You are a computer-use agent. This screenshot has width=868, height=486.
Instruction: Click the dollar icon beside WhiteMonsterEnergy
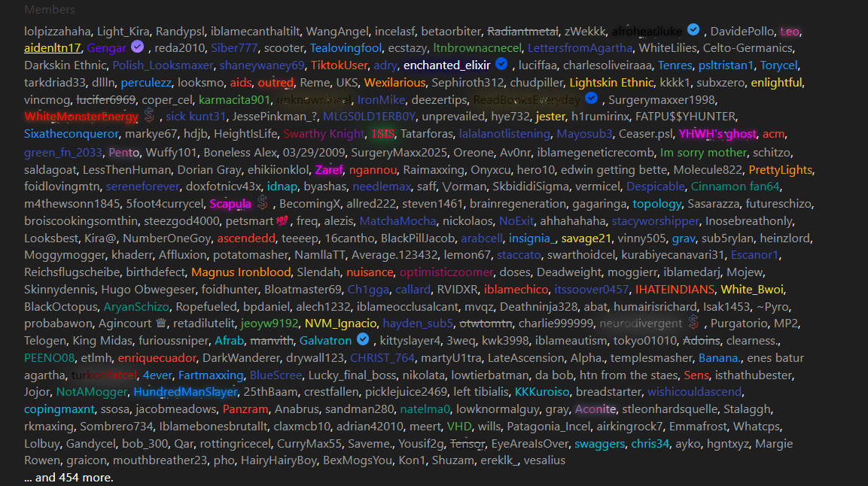[149, 116]
